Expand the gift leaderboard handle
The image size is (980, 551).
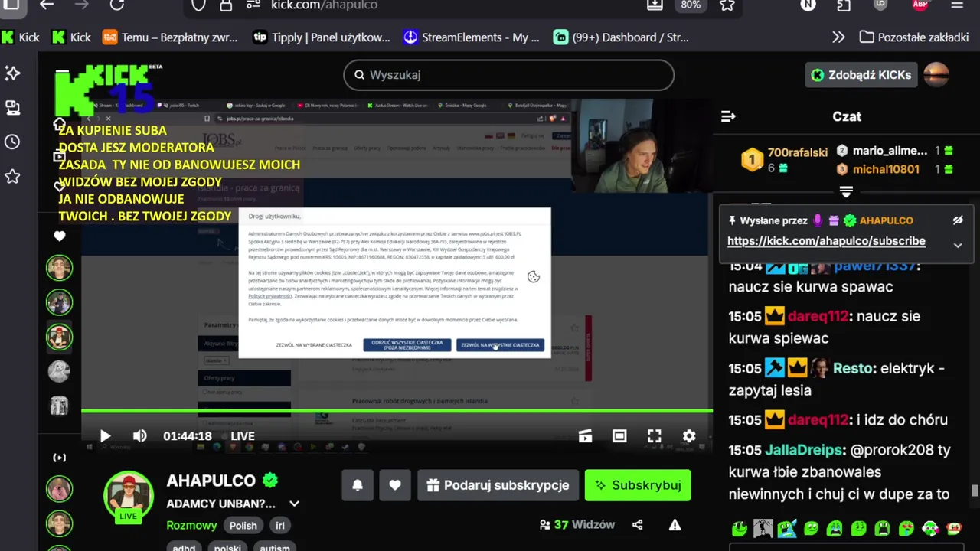tap(846, 191)
